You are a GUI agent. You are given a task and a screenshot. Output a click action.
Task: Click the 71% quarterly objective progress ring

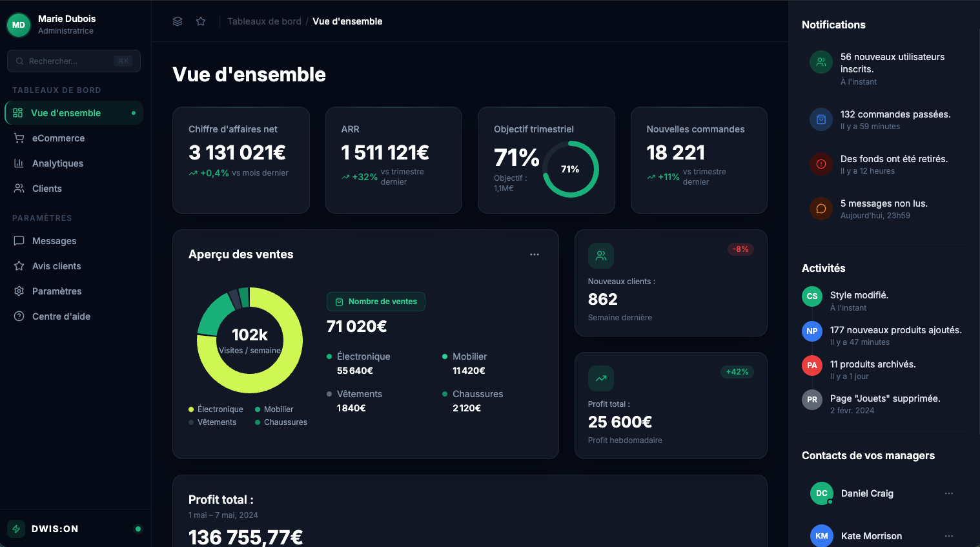tap(570, 169)
